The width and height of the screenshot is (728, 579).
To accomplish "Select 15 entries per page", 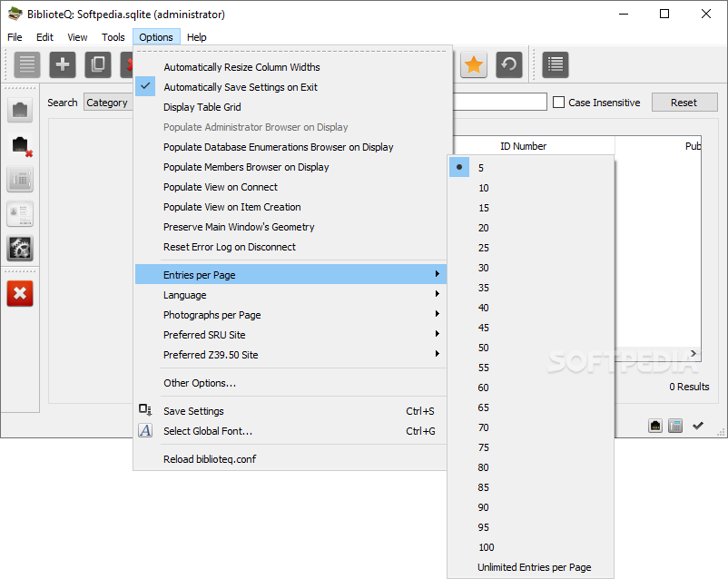I will (531, 208).
